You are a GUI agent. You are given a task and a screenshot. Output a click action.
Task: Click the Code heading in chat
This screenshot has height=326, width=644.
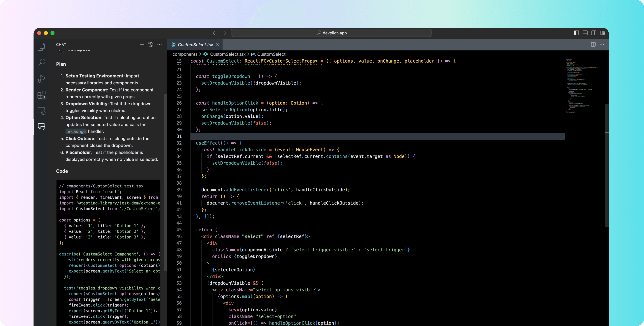[62, 171]
